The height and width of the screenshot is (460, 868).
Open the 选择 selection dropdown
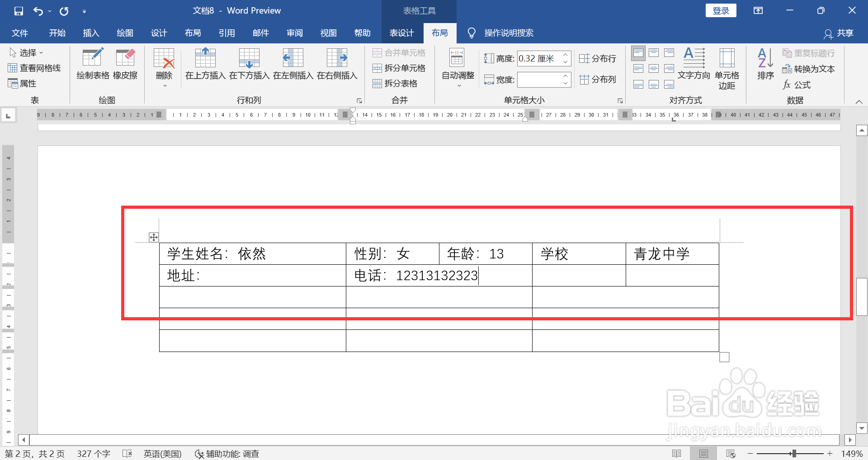point(27,52)
